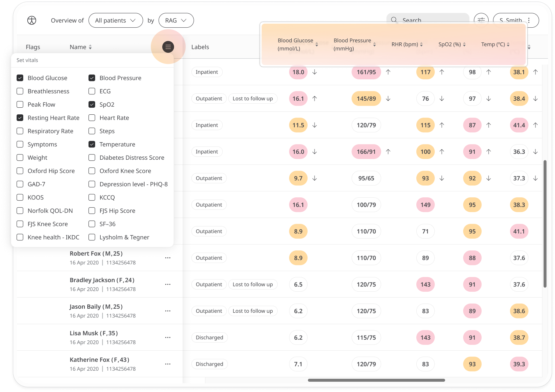Enable the Symptoms checkbox
This screenshot has width=555, height=392.
click(x=20, y=144)
